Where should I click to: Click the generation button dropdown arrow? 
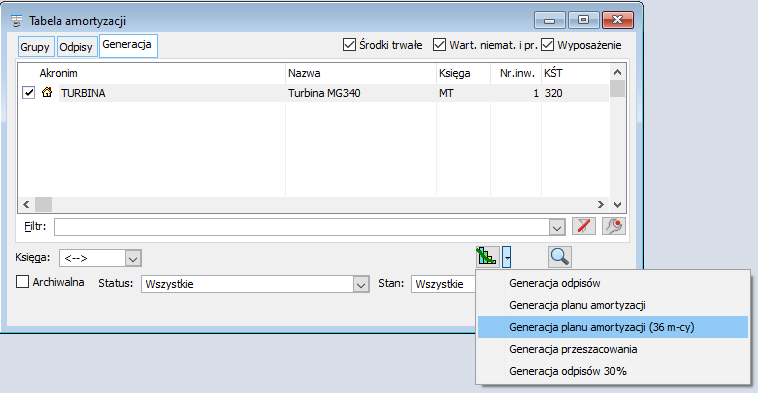point(506,257)
